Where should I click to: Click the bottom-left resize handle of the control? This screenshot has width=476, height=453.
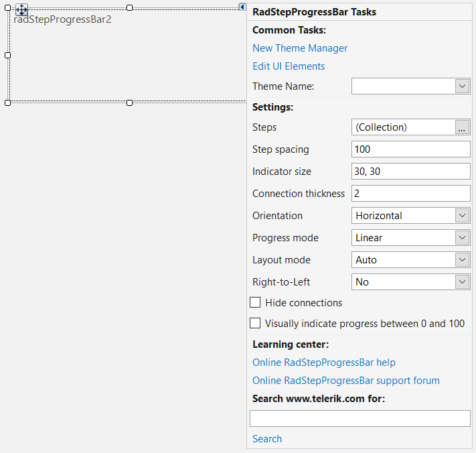[x=8, y=103]
